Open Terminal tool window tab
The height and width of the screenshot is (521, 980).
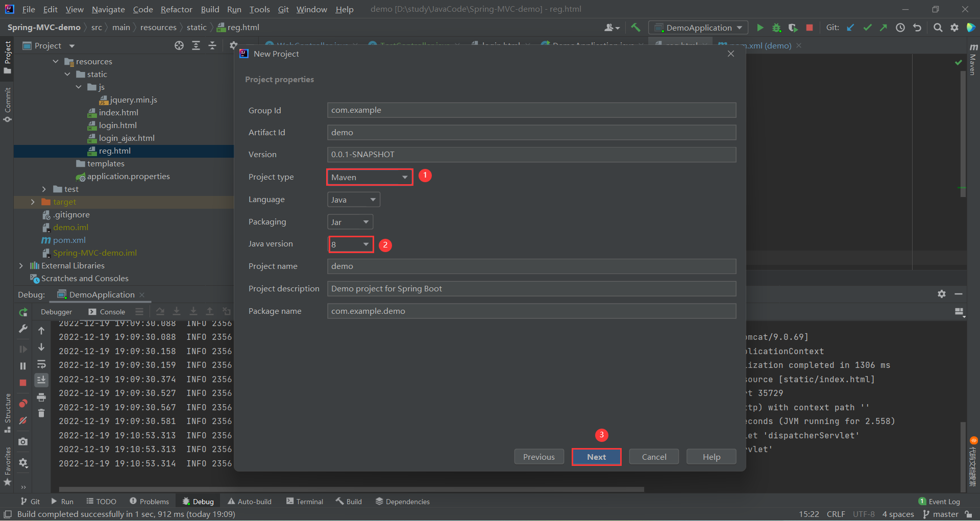click(x=305, y=502)
